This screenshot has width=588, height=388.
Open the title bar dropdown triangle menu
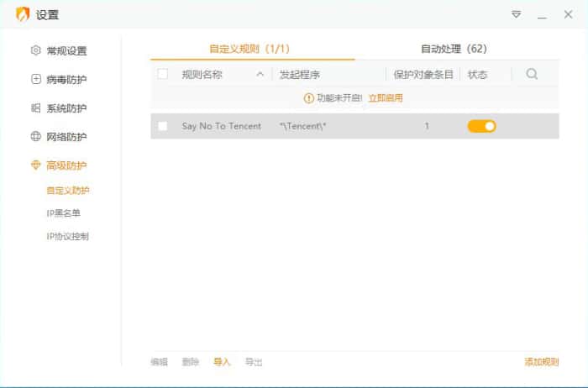point(516,15)
